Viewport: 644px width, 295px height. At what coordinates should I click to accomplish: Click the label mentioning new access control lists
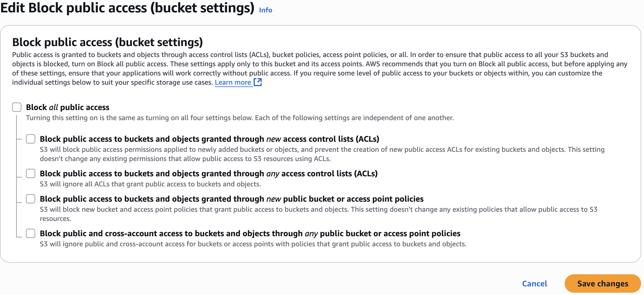(x=209, y=139)
